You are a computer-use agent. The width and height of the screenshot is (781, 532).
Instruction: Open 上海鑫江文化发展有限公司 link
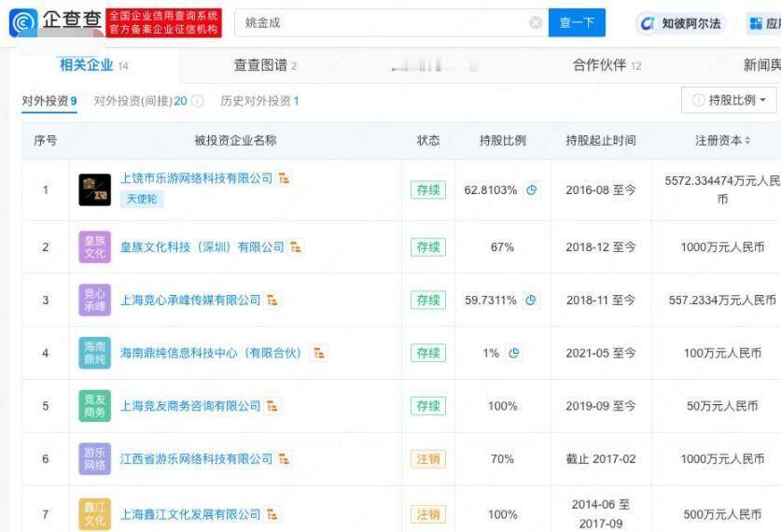[x=190, y=514]
